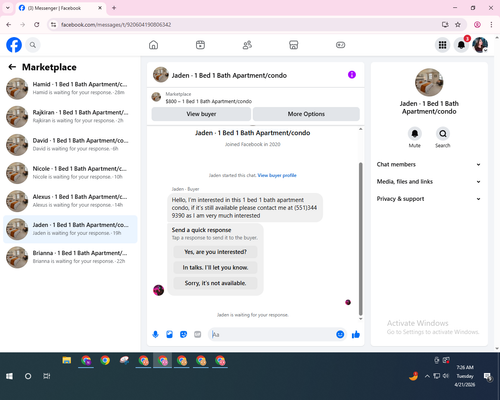Open the emoji picker in message box
The height and width of the screenshot is (400, 500).
pyautogui.click(x=340, y=334)
